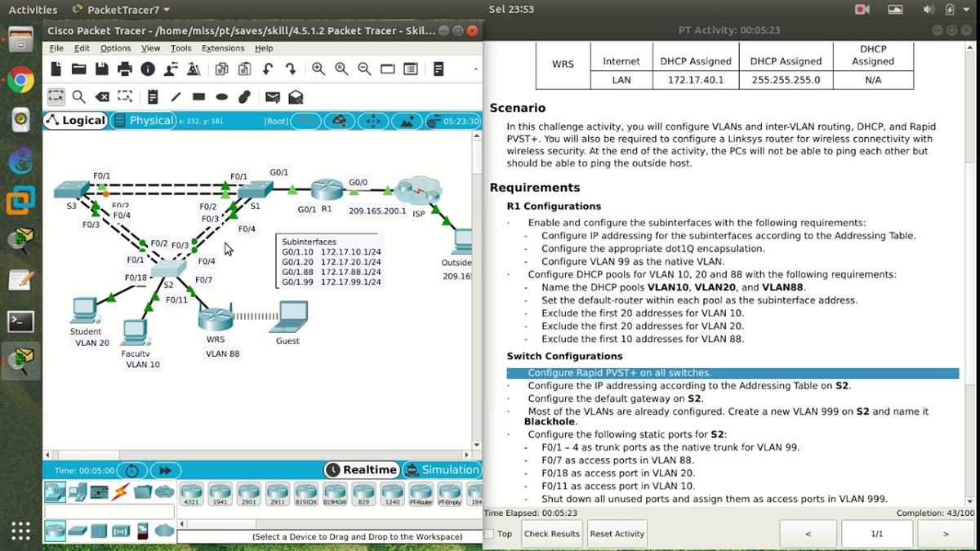Click the Redo arrow icon
Screen dimensions: 980x551
pos(291,69)
